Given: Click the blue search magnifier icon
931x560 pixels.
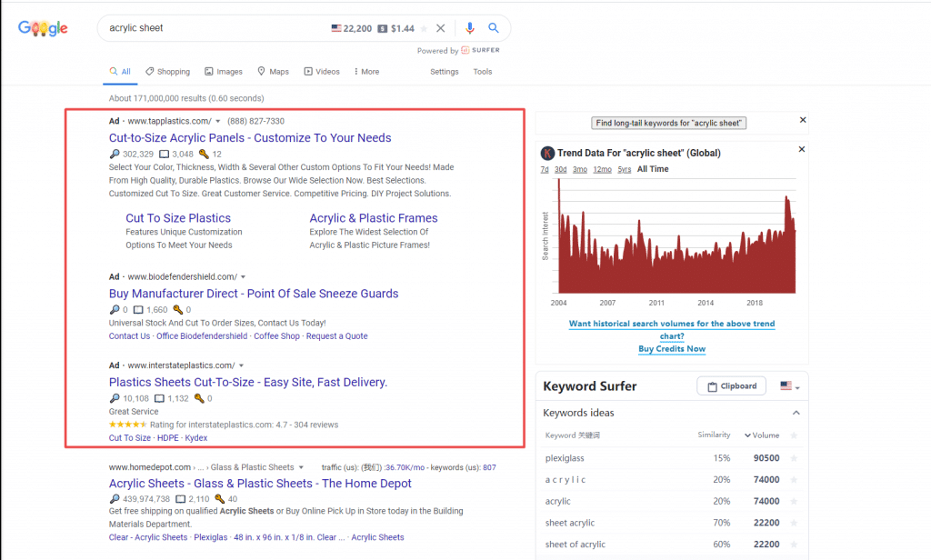Looking at the screenshot, I should click(494, 28).
